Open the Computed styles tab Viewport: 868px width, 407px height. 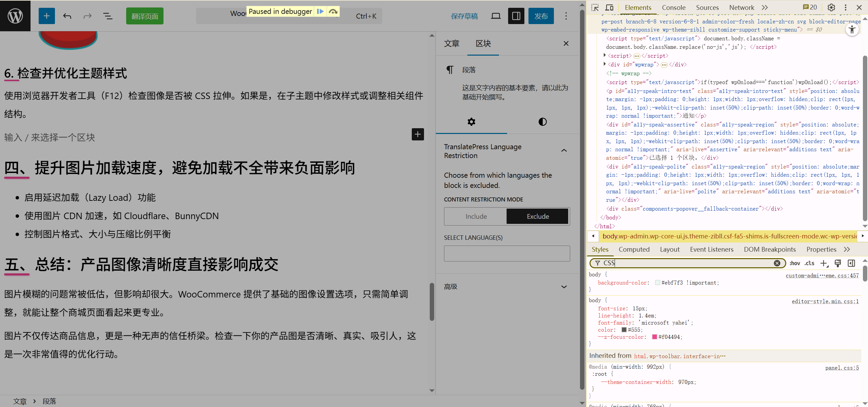(634, 249)
